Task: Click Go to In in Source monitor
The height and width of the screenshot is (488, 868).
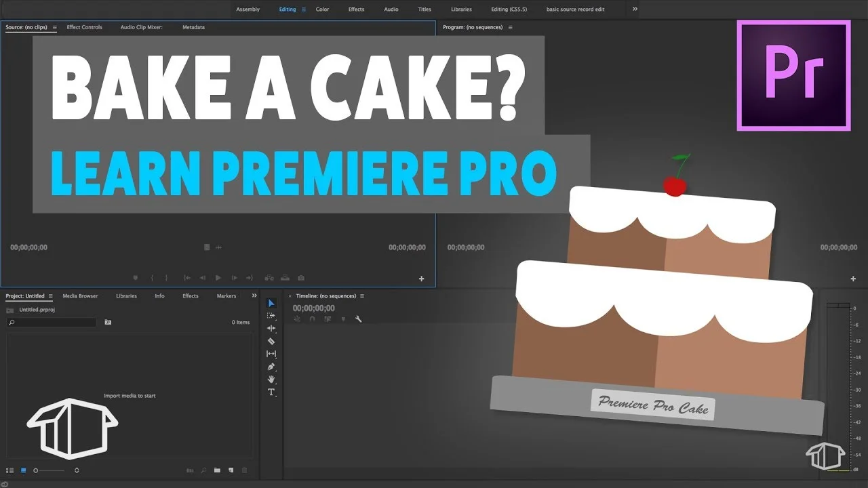Action: point(187,278)
